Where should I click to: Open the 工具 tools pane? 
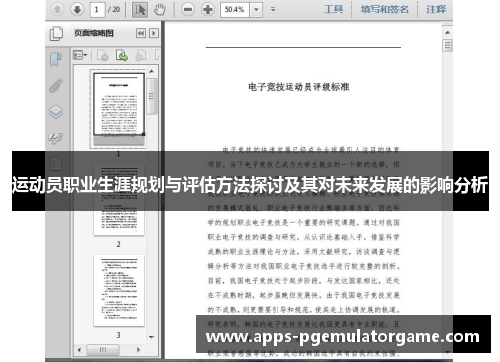[x=334, y=9]
